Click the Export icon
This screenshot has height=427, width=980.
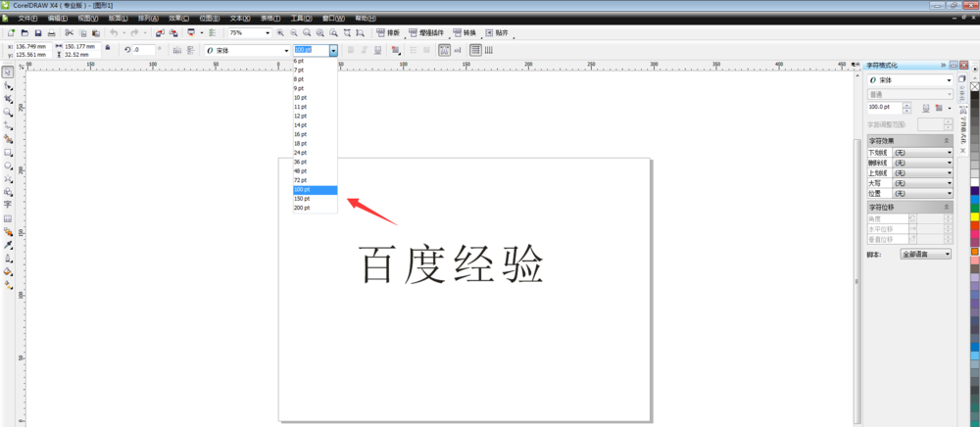coord(172,32)
